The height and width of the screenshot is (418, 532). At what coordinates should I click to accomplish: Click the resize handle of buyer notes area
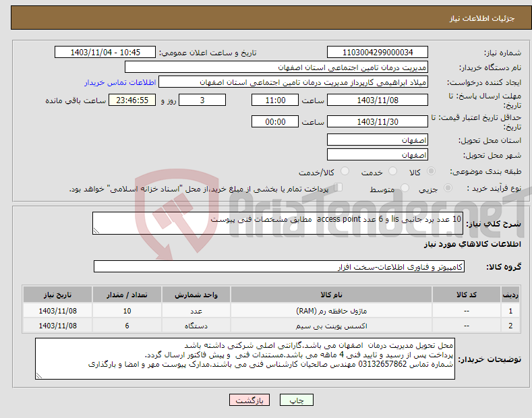(x=39, y=376)
